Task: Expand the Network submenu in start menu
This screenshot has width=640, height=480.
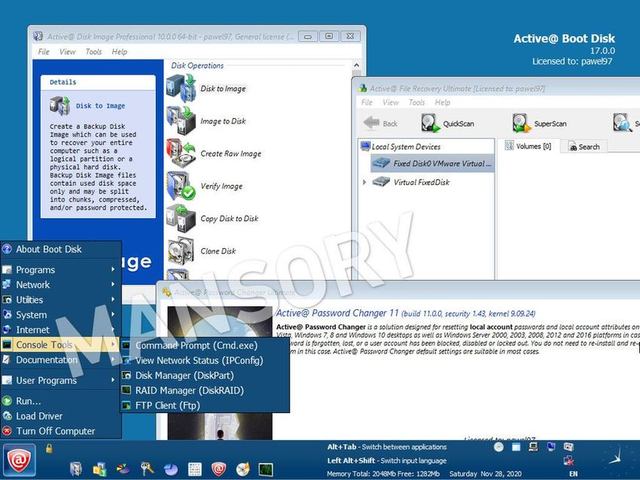Action: (x=60, y=284)
